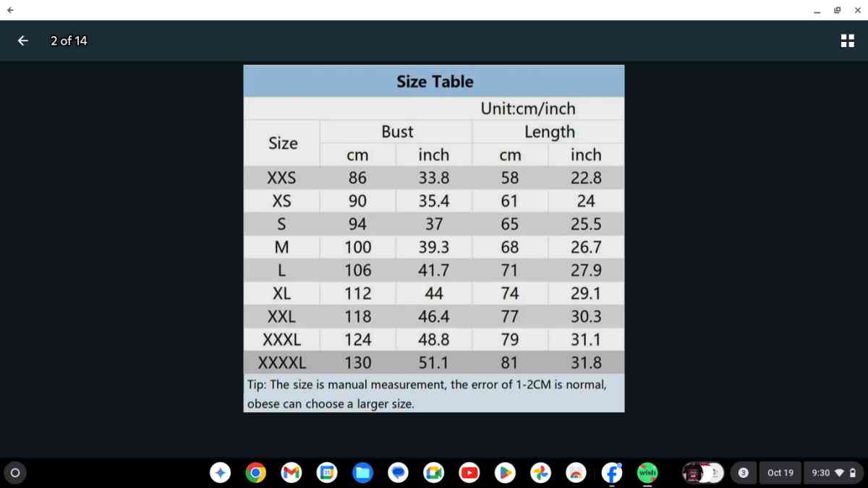The width and height of the screenshot is (868, 488).
Task: Open Gmail from the shelf
Action: [291, 473]
